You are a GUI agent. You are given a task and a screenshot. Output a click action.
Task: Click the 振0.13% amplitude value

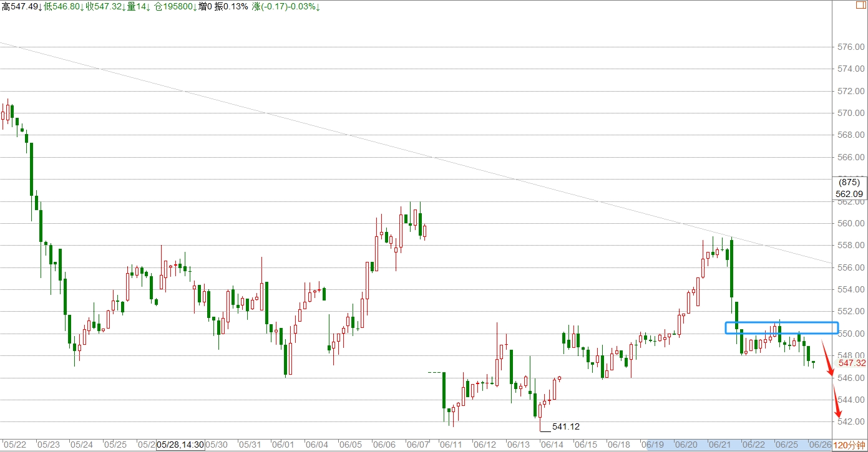tap(231, 6)
